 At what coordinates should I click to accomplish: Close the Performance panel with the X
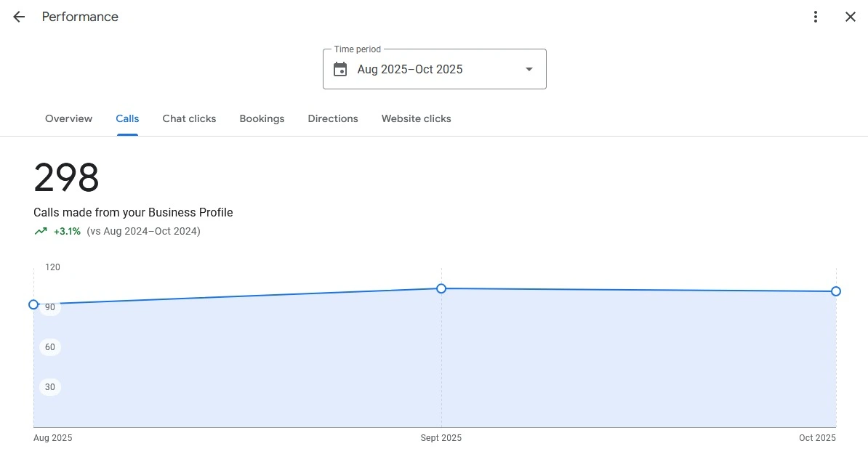click(850, 17)
